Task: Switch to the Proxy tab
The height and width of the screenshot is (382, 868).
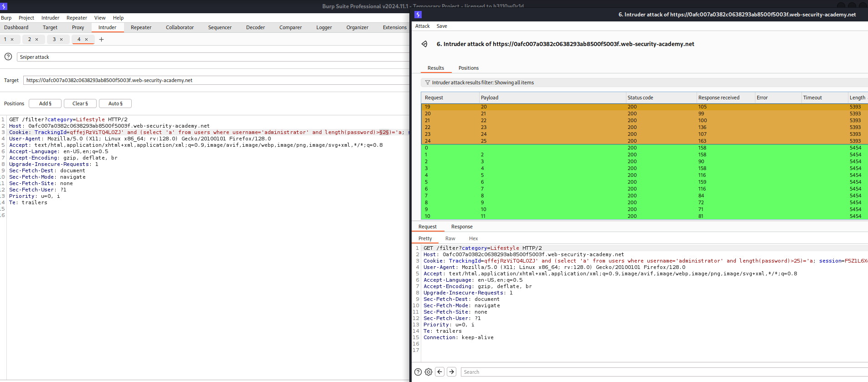Action: 78,27
